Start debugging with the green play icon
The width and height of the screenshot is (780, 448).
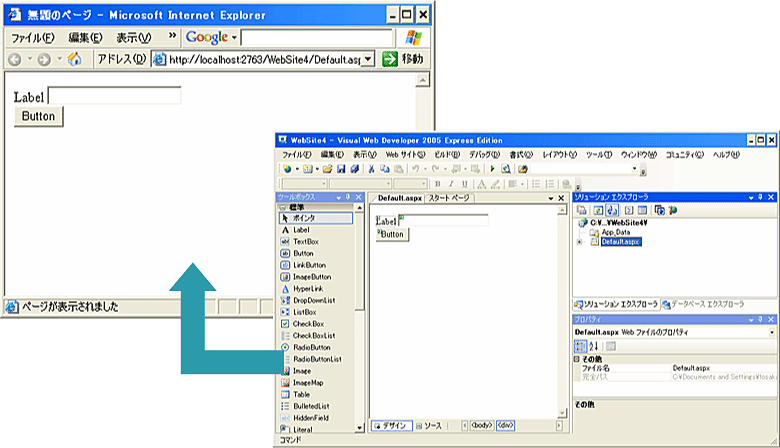pyautogui.click(x=492, y=169)
